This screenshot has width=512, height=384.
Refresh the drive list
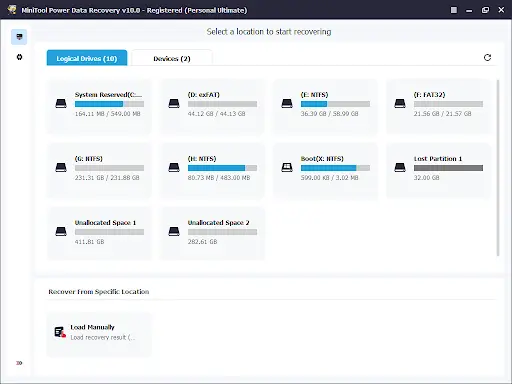[x=487, y=58]
